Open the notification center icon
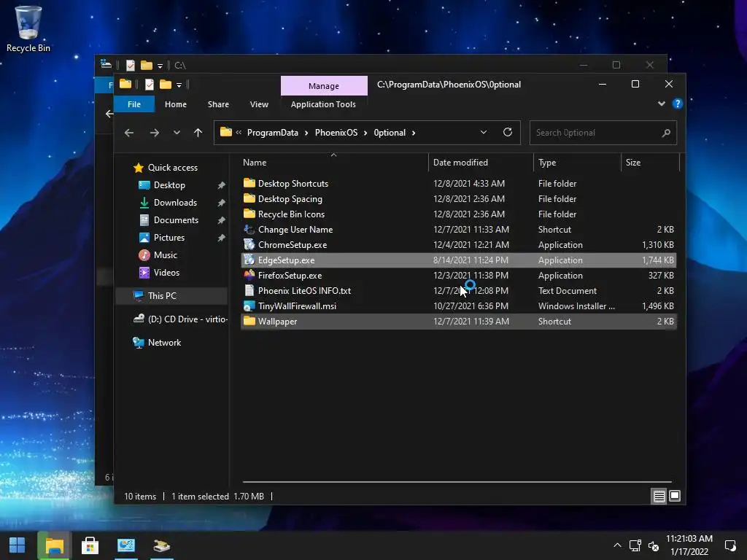 [730, 545]
